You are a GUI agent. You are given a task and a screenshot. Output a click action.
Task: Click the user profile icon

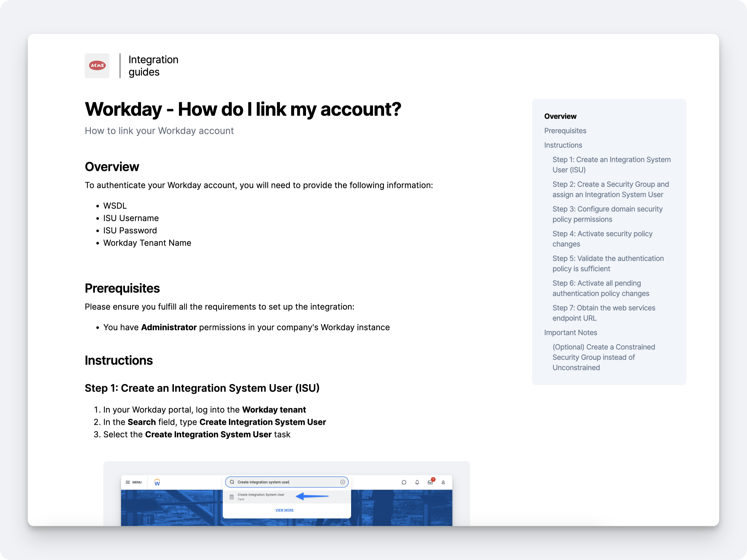coord(443,482)
